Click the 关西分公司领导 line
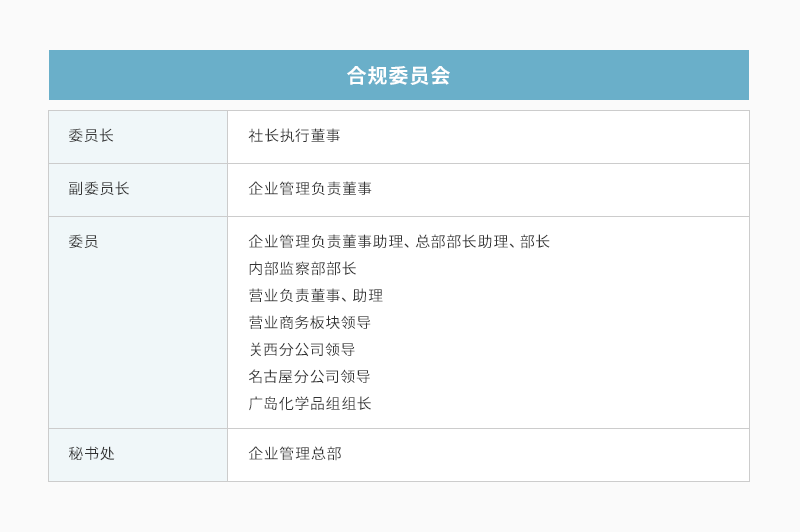This screenshot has width=800, height=532. 302,350
